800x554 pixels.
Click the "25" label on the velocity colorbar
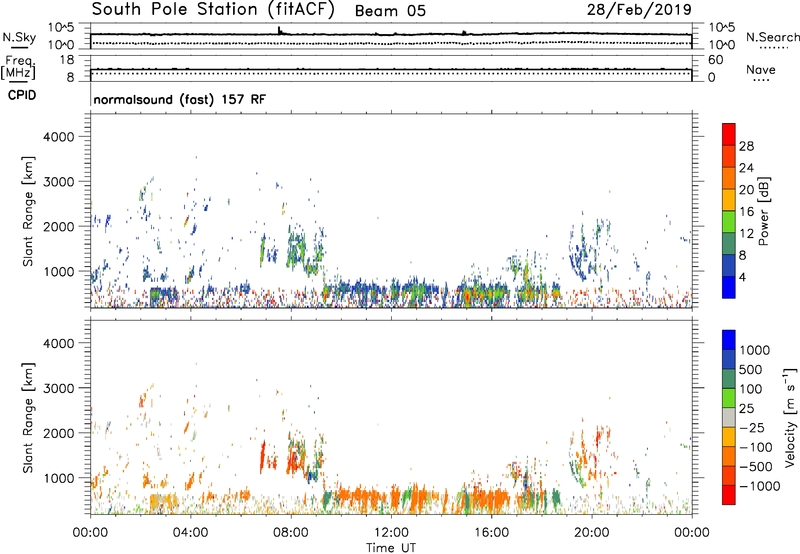tap(747, 409)
